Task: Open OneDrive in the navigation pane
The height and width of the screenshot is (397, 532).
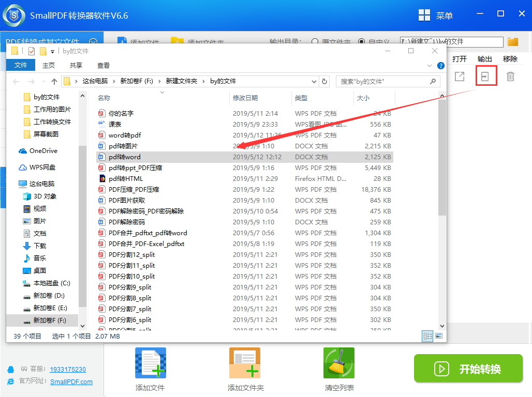Action: (38, 151)
